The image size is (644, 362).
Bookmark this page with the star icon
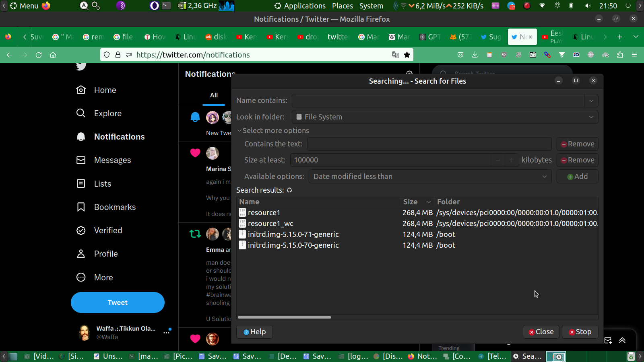[x=407, y=55]
